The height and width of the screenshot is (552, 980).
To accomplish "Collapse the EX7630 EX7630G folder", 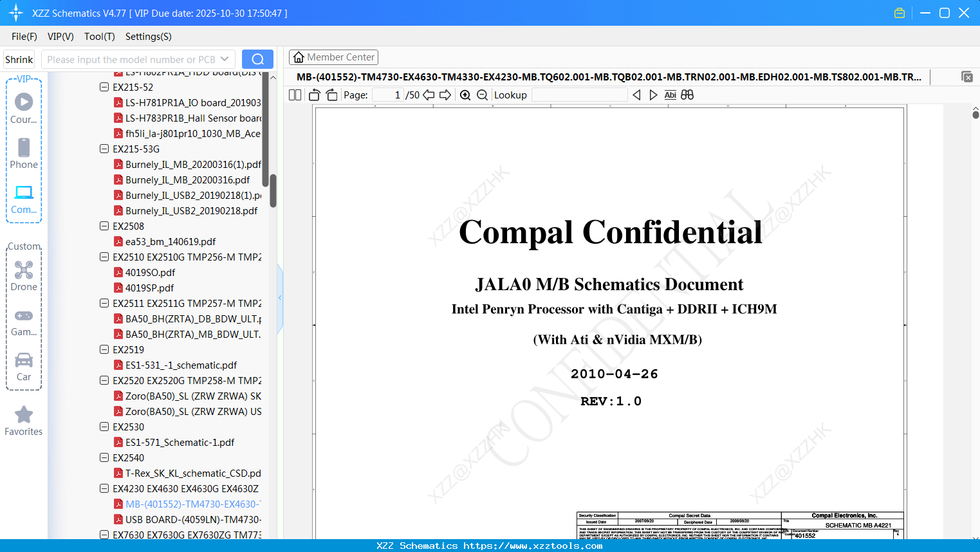I will (x=104, y=535).
